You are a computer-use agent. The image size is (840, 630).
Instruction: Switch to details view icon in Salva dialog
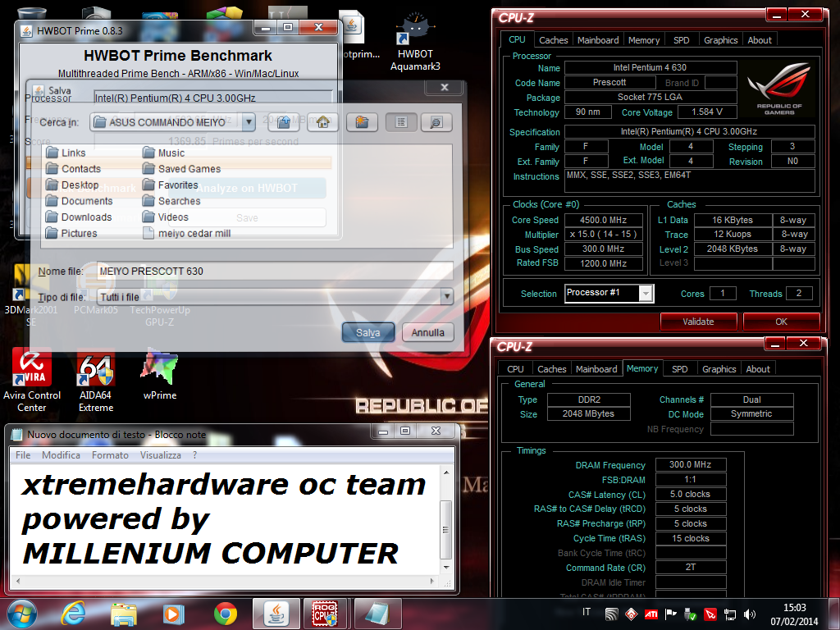(x=436, y=122)
